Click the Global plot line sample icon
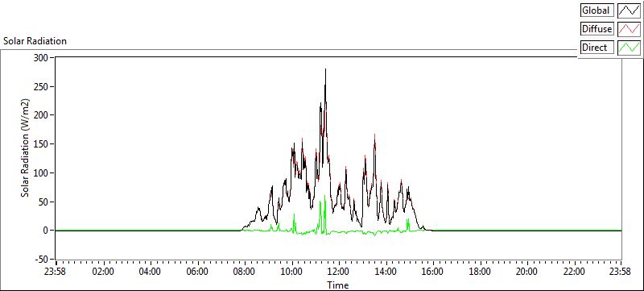This screenshot has width=644, height=291. tap(629, 10)
